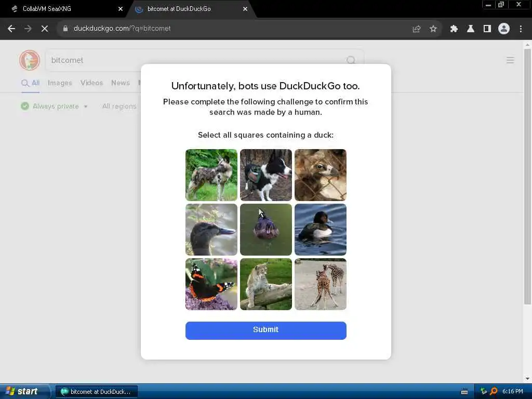Screen dimensions: 532x399
Task: Click scrollbar down arrow
Action: click(528, 379)
